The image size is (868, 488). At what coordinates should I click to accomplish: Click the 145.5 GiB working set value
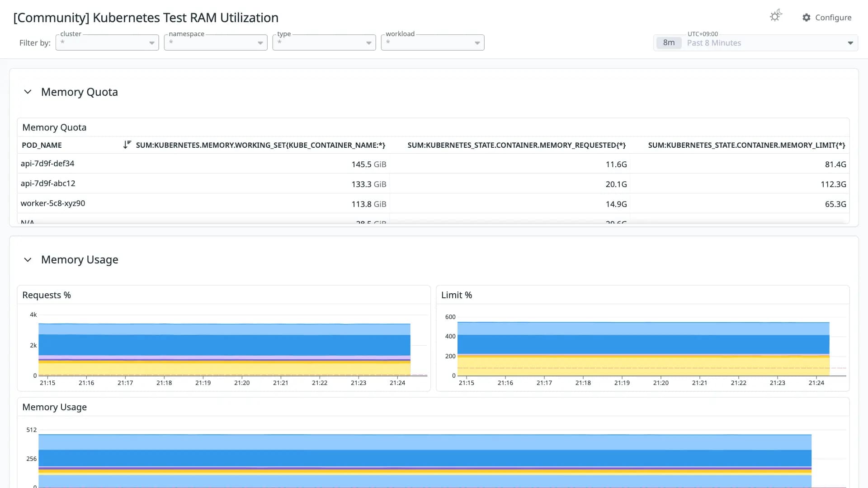pos(369,164)
